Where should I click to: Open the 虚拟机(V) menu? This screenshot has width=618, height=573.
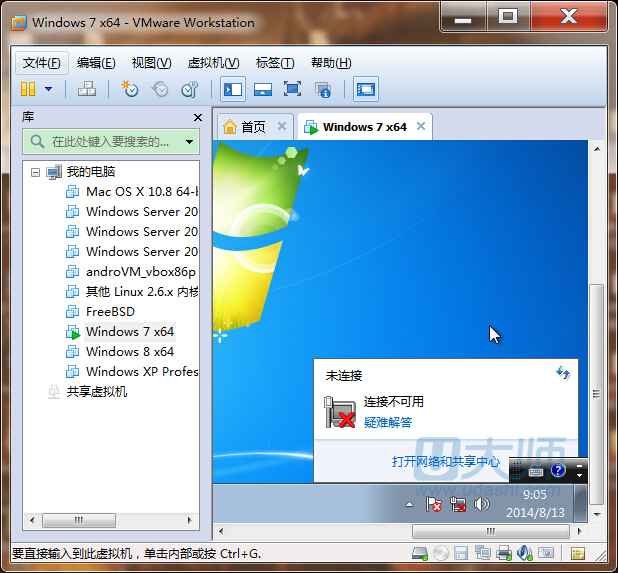213,63
